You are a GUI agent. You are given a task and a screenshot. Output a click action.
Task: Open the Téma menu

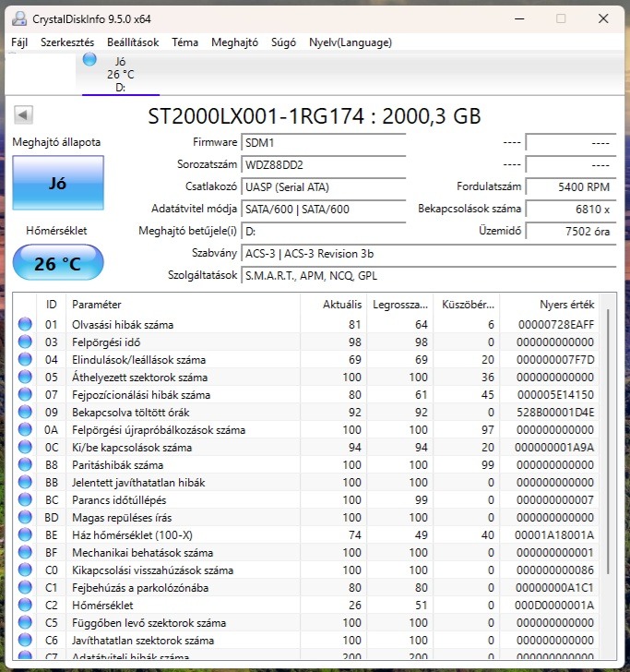[185, 42]
